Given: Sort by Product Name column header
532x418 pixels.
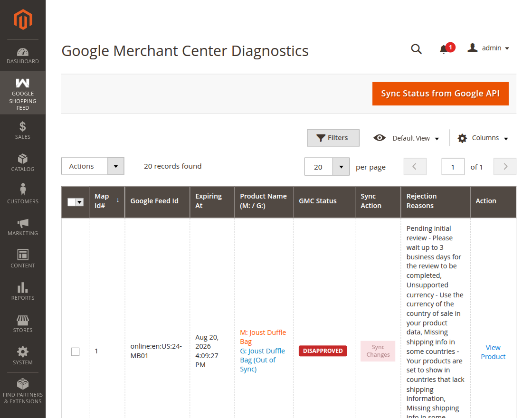Looking at the screenshot, I should [264, 201].
